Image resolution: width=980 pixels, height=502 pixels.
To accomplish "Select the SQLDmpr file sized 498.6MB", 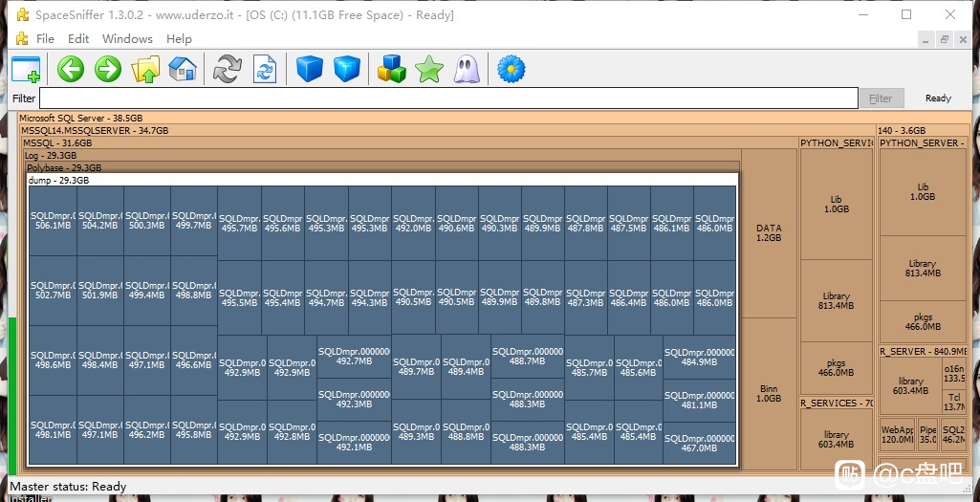I will coord(53,360).
